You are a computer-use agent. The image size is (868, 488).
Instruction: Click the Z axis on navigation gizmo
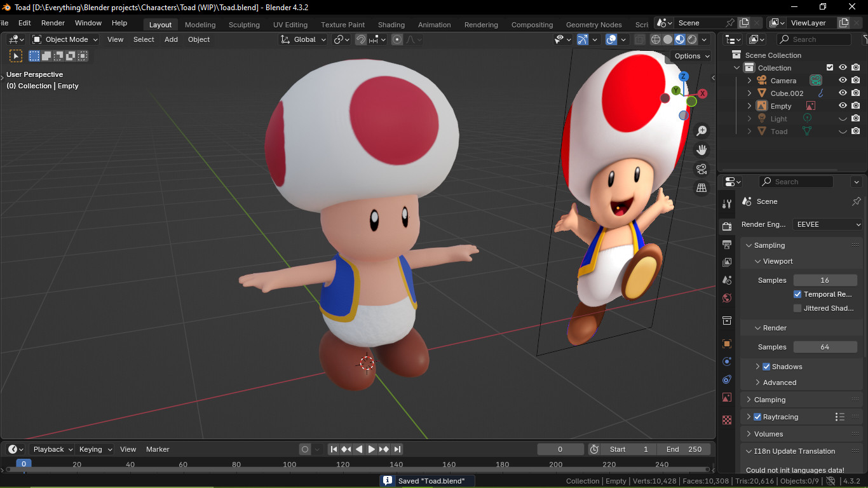[683, 77]
